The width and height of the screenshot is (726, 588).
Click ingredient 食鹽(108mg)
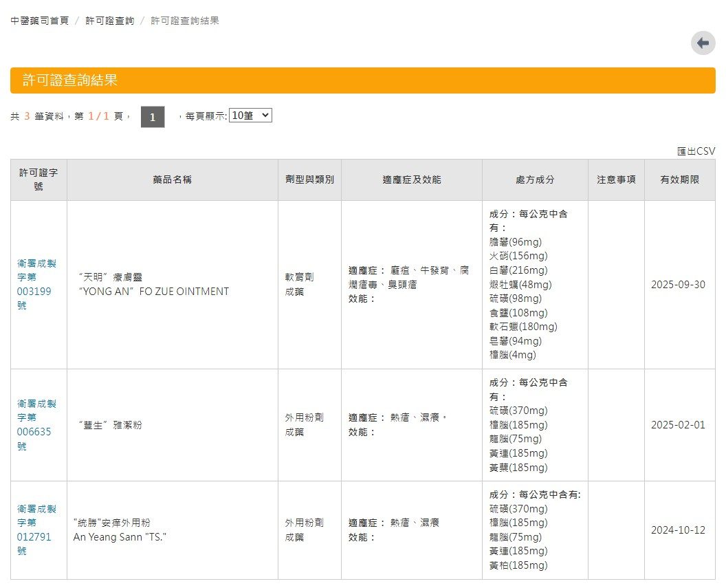tap(518, 312)
